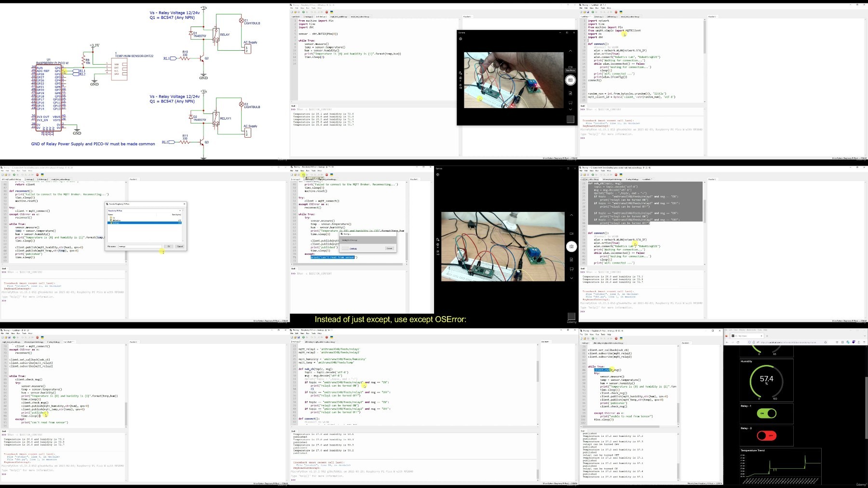
Task: Stop the backend in Thonny beside the browser
Action: (616, 337)
